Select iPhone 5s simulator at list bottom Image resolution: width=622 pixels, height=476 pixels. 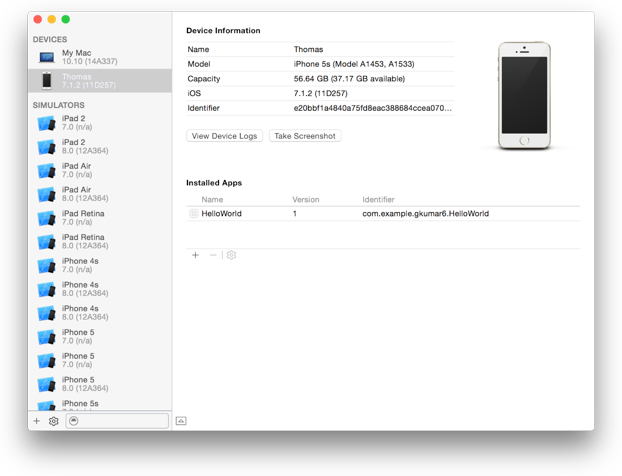(100, 405)
